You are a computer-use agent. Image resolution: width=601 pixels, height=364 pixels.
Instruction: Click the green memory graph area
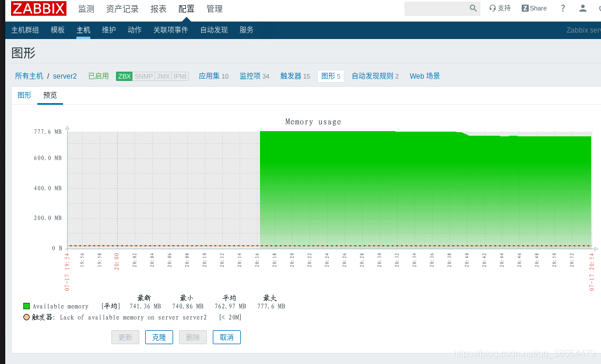click(x=426, y=189)
